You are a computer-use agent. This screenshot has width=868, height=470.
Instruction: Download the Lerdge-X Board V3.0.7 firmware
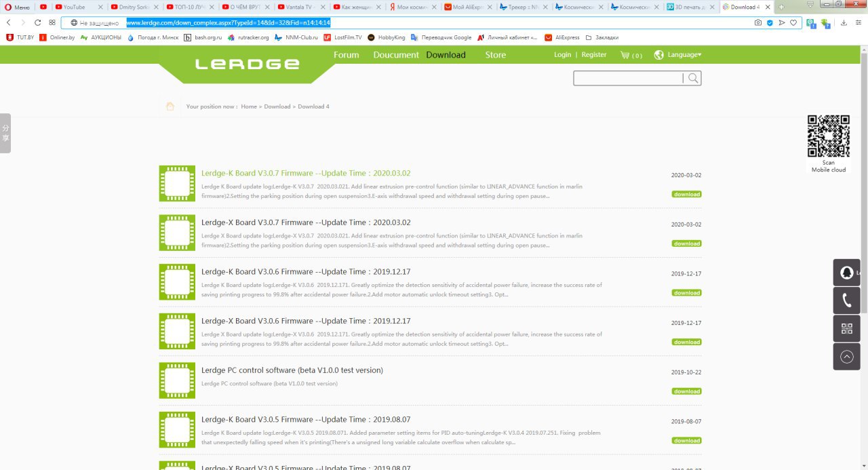[x=686, y=243]
